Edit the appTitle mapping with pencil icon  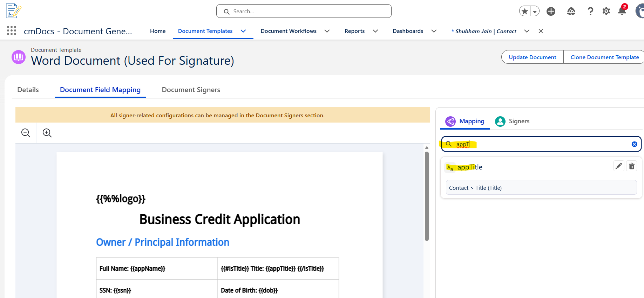[x=619, y=166]
